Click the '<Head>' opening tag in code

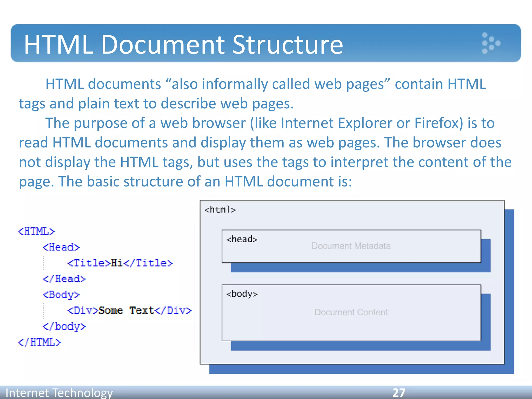(61, 247)
